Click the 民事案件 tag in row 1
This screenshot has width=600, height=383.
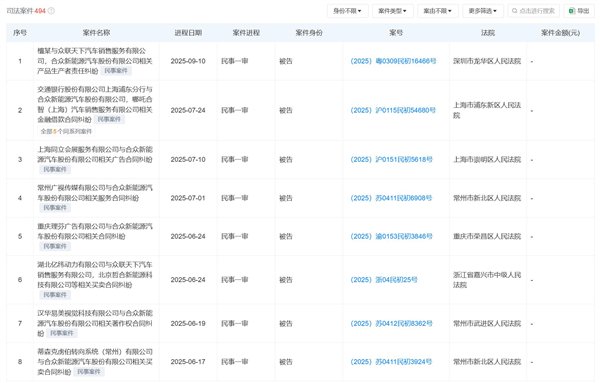[x=116, y=71]
